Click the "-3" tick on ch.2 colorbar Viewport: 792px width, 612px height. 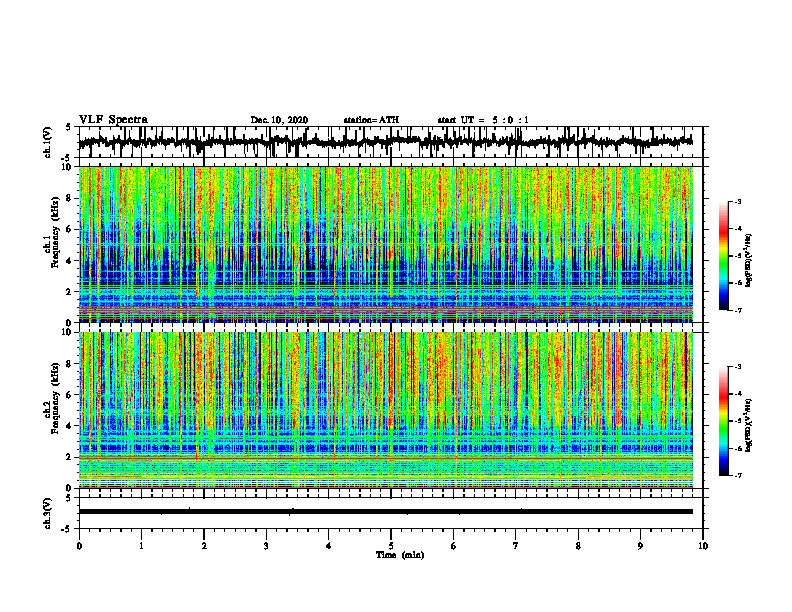click(737, 367)
